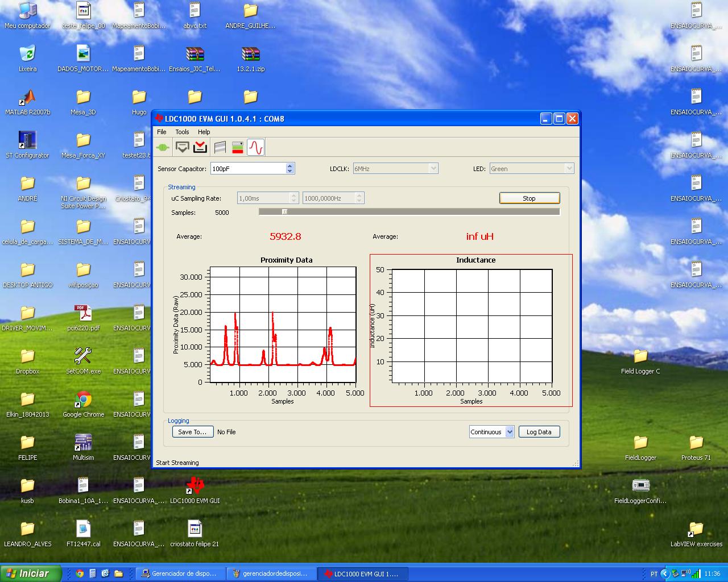Expand the LED color dropdown
This screenshot has height=582, width=728.
coord(569,168)
